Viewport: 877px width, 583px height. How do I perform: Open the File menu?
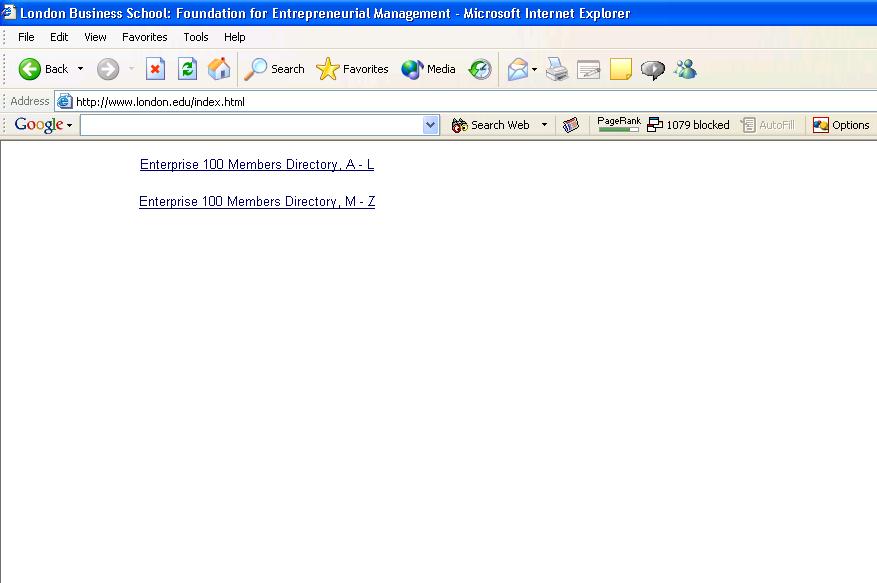click(26, 37)
